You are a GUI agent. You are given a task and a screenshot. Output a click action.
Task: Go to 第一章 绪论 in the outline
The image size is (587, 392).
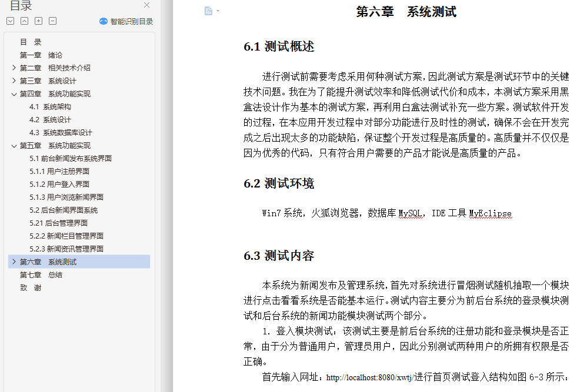click(41, 55)
